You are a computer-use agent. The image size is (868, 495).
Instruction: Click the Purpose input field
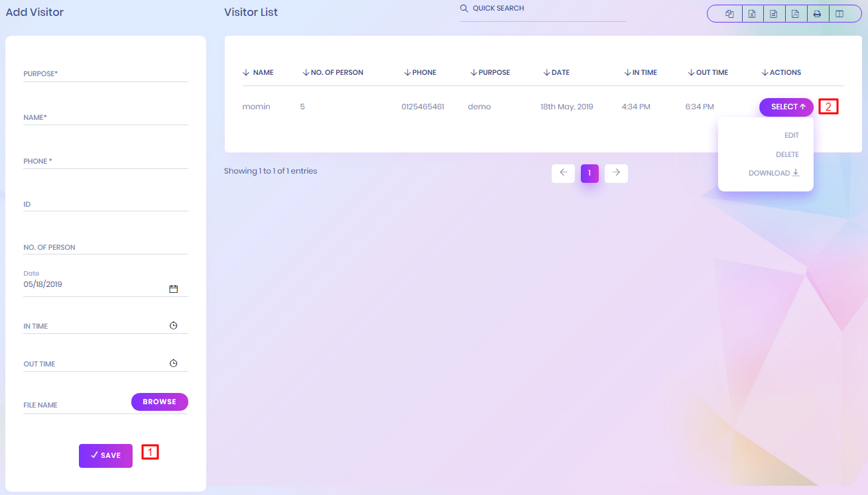(105, 74)
